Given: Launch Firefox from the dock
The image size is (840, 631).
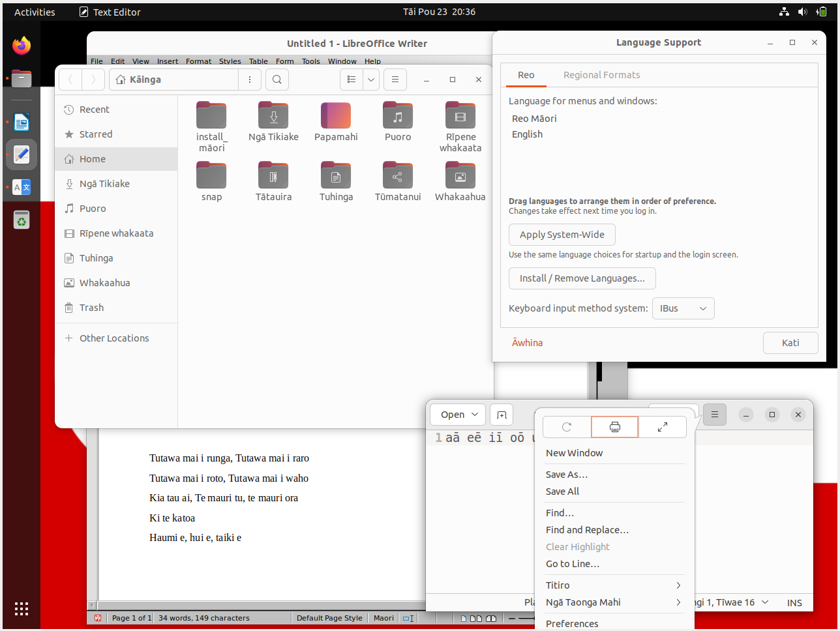Looking at the screenshot, I should pyautogui.click(x=21, y=45).
